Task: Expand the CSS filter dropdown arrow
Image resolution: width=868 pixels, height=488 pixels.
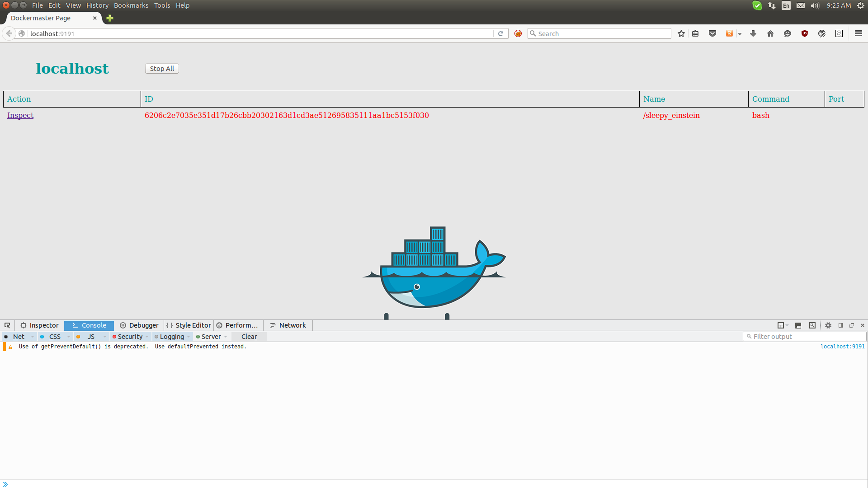Action: click(68, 337)
